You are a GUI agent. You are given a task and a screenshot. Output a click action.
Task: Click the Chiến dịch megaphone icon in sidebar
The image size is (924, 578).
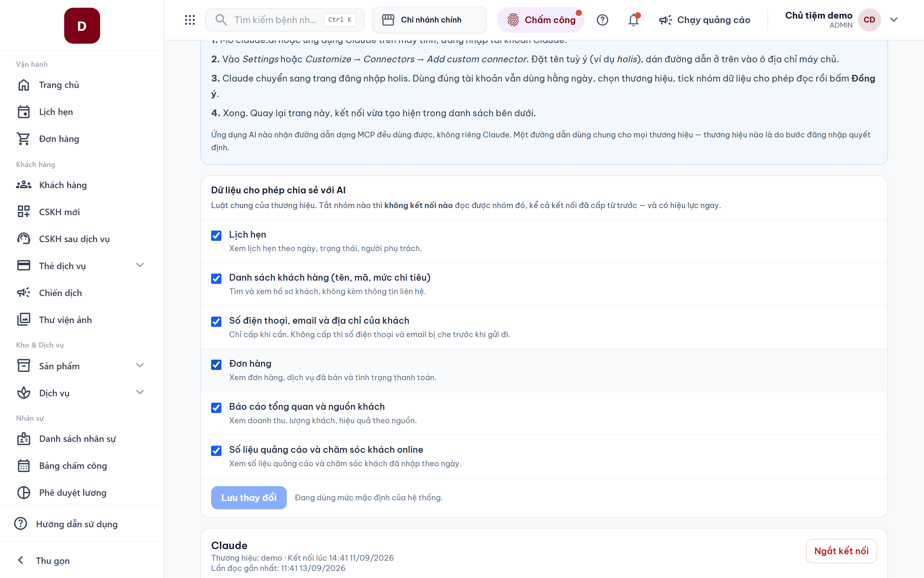pyautogui.click(x=24, y=293)
